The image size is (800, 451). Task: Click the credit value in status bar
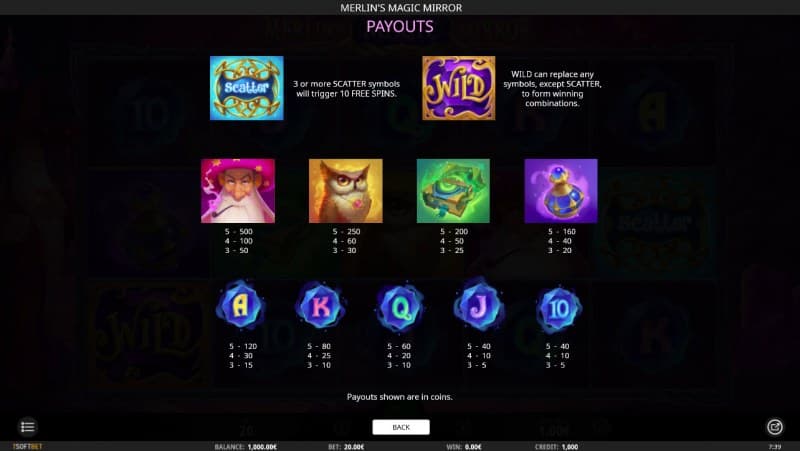pos(570,447)
